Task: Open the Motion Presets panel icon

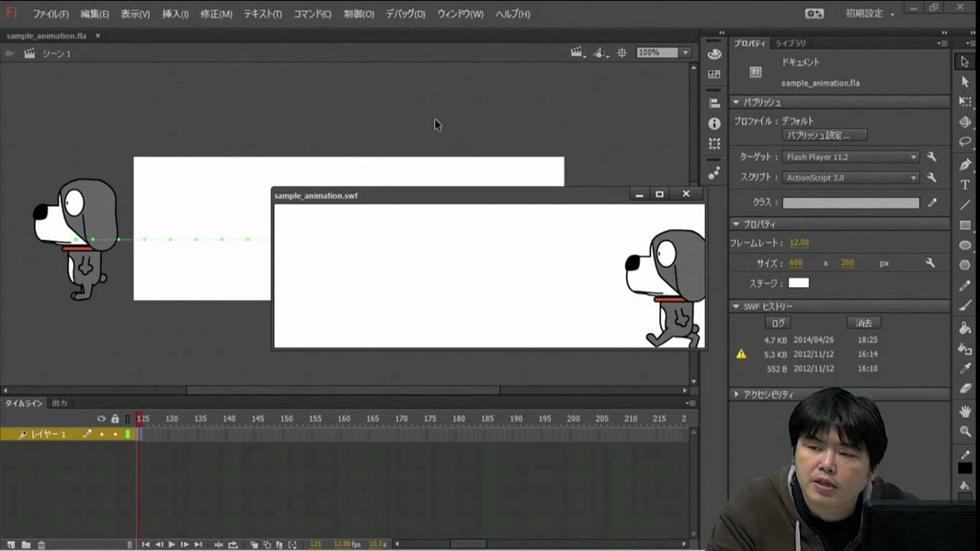Action: 714,173
